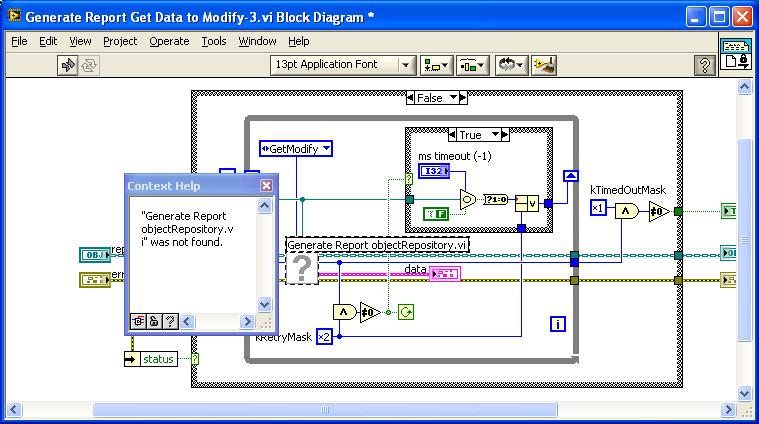
Task: Click the 'Generate Report objectRepository.vi' subVI label
Action: (x=377, y=245)
